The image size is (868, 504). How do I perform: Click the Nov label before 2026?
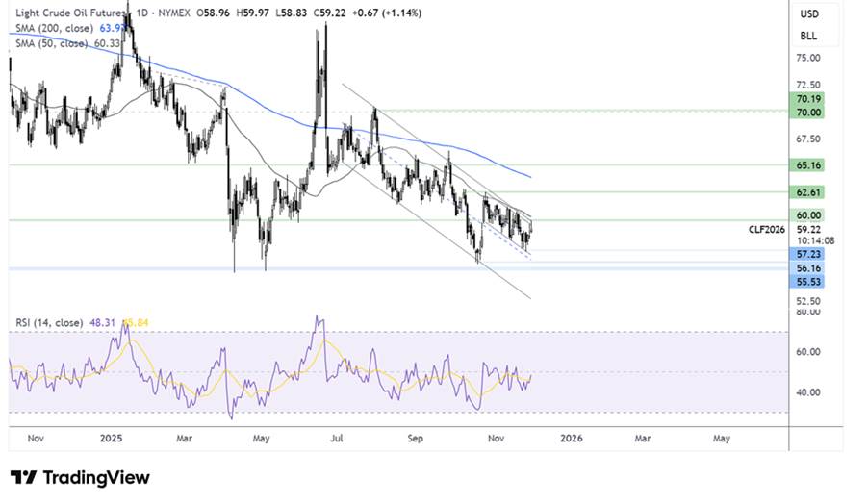click(x=496, y=439)
